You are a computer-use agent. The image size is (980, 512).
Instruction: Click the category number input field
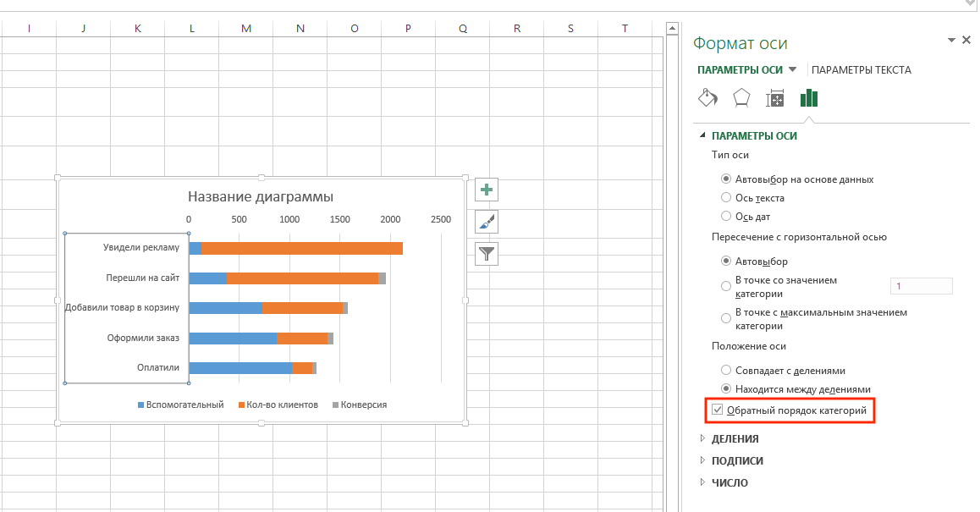[x=922, y=286]
